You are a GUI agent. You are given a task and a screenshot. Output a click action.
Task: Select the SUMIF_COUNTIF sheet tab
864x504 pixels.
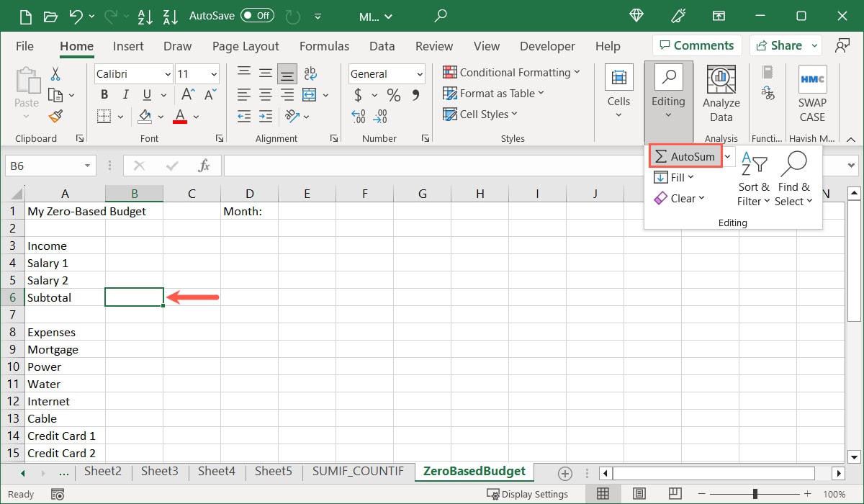(x=358, y=471)
